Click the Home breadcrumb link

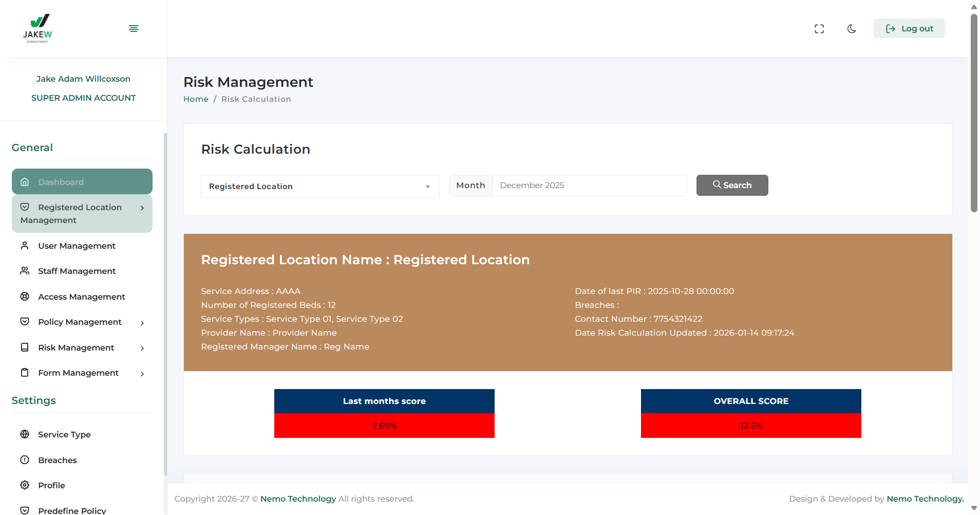click(196, 99)
